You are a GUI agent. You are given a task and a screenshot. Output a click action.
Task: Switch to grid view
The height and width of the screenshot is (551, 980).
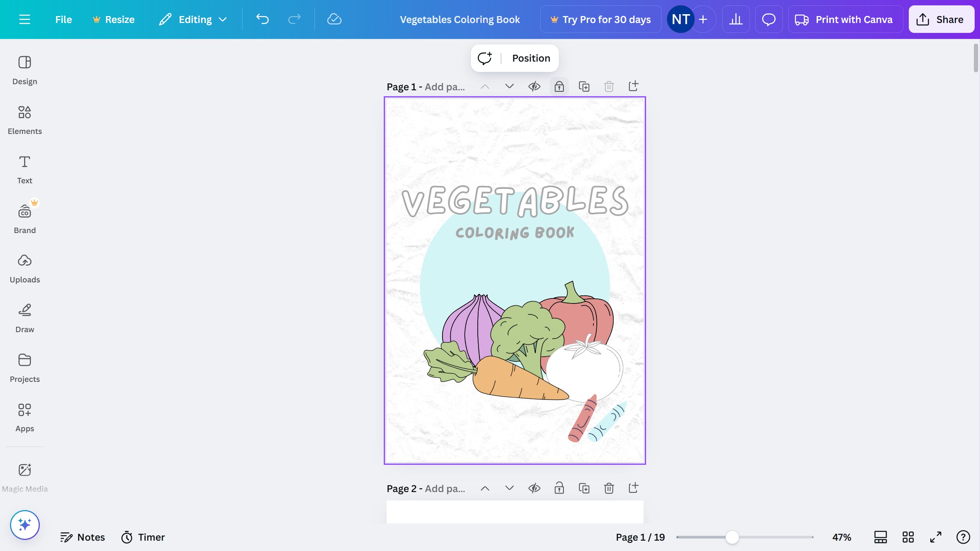pos(908,537)
